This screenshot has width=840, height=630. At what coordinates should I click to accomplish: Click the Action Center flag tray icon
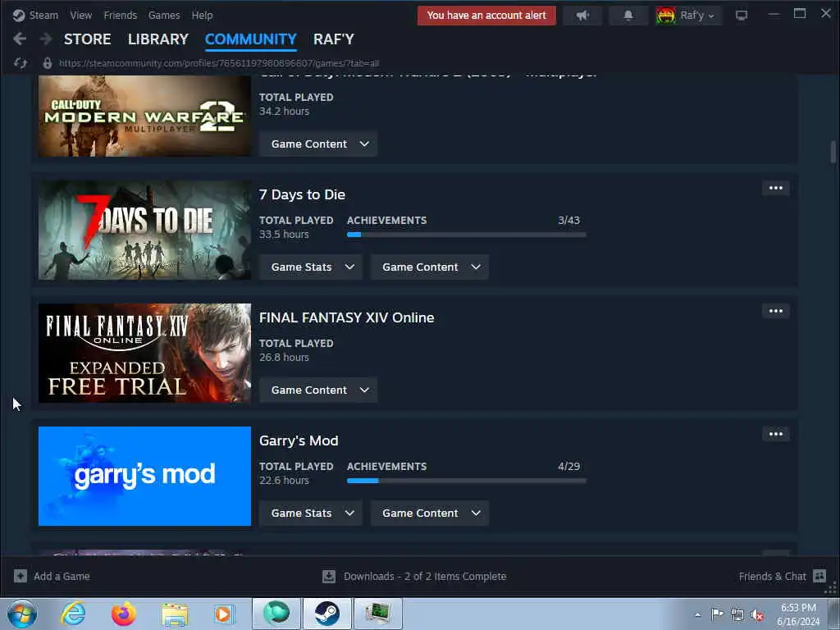click(x=717, y=614)
